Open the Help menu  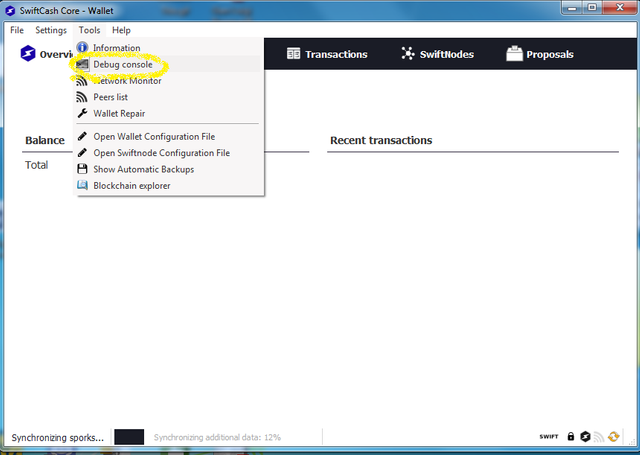click(x=121, y=30)
